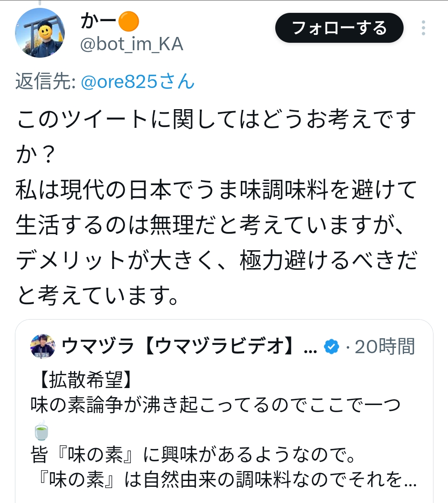Click the tweet line starting このツイートに関しては

tap(216, 120)
